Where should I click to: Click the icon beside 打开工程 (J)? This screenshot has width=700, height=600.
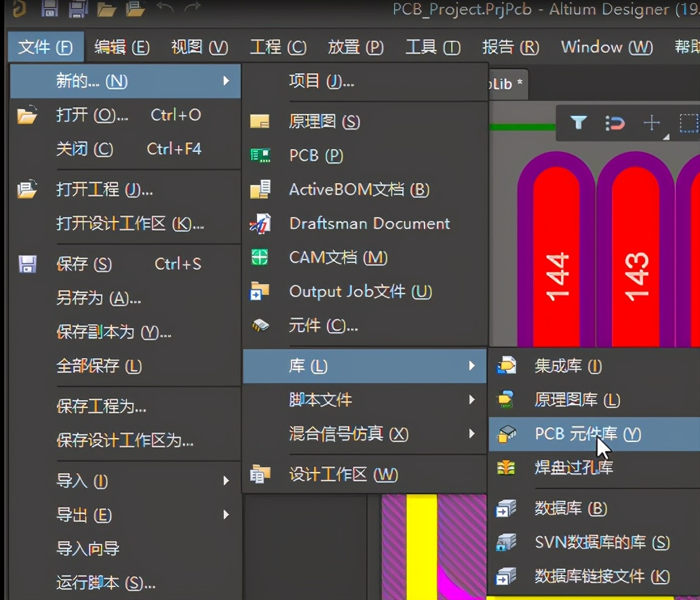(x=26, y=188)
